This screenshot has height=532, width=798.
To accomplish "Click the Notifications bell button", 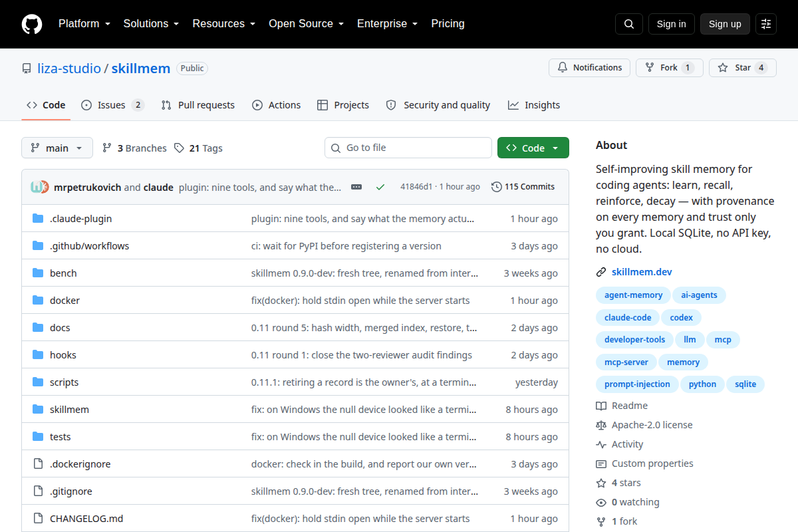I will click(x=589, y=68).
